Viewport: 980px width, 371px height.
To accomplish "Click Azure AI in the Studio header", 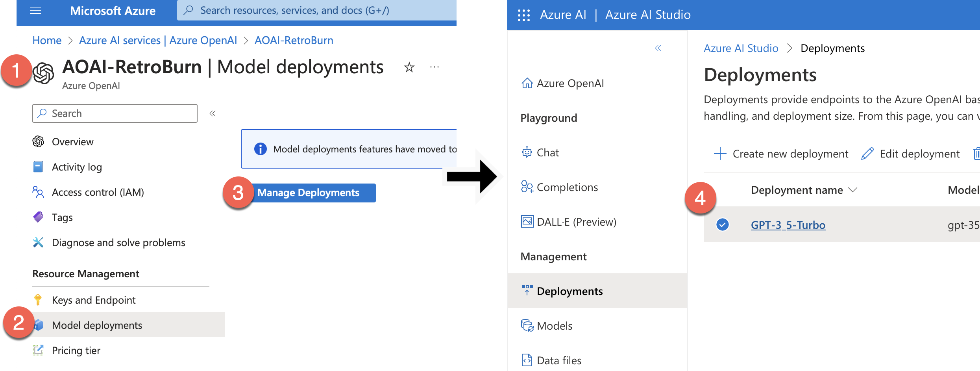I will pyautogui.click(x=563, y=15).
